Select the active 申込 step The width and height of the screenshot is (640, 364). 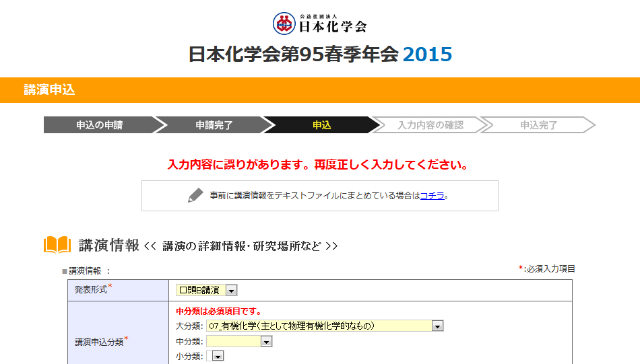322,125
